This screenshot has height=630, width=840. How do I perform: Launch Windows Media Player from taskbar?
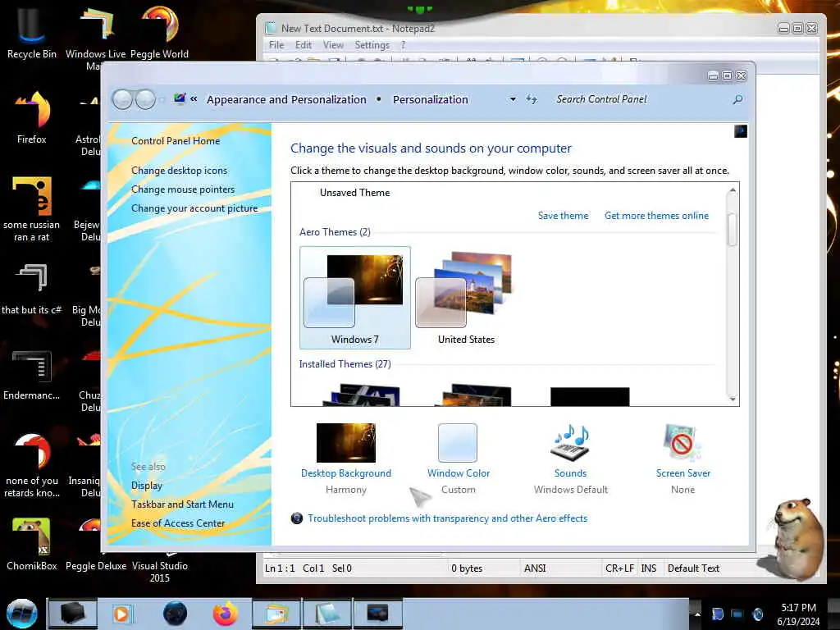pyautogui.click(x=121, y=614)
